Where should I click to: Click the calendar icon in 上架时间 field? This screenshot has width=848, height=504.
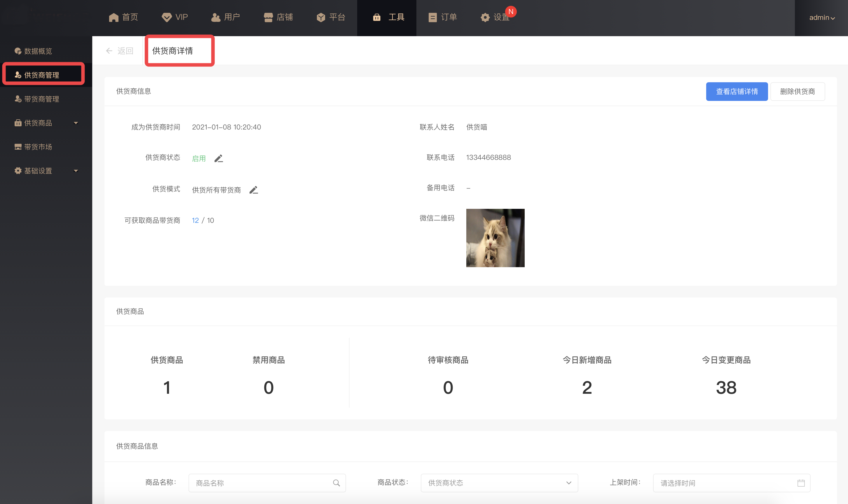tap(801, 483)
